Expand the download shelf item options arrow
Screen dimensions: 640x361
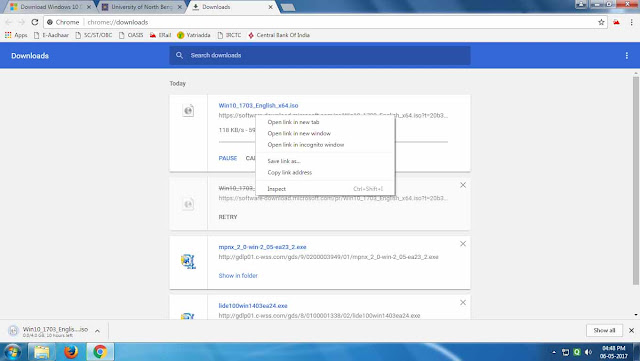(98, 331)
